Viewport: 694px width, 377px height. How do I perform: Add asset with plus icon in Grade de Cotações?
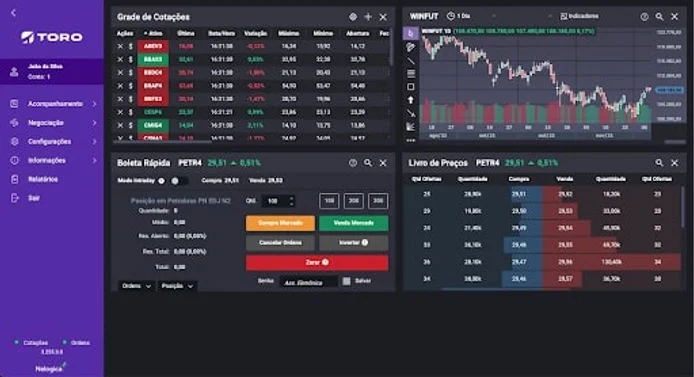pos(368,17)
